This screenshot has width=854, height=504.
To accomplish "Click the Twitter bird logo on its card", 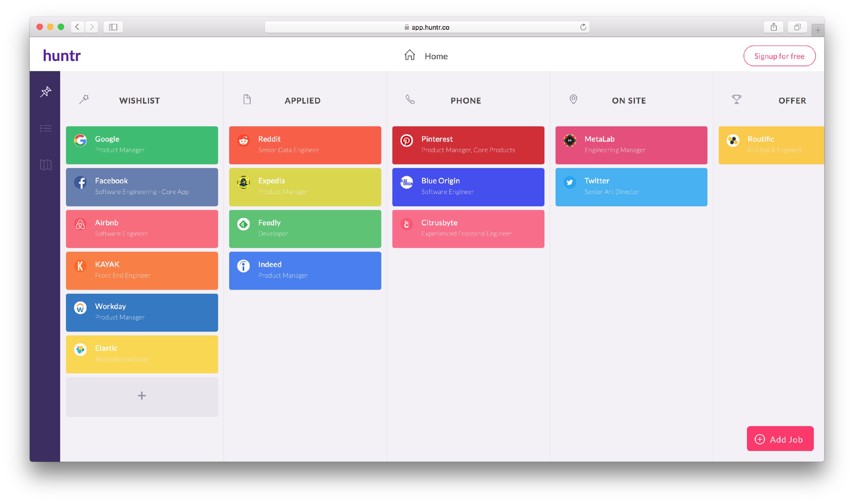I will pos(569,182).
